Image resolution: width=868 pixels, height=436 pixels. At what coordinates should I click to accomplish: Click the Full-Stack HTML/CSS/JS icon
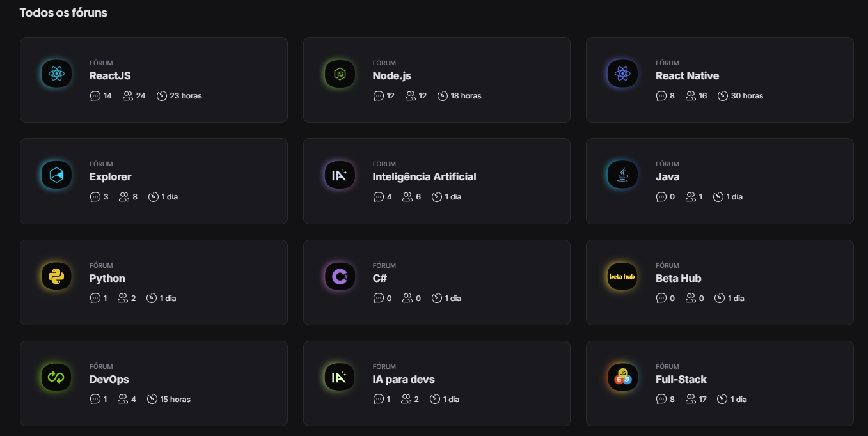pos(622,378)
